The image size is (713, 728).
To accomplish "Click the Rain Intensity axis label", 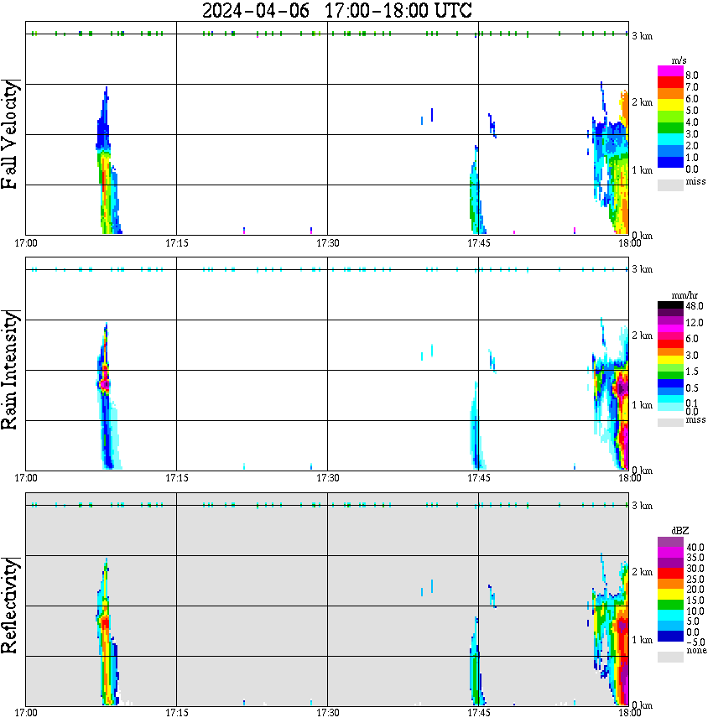I will [x=9, y=370].
